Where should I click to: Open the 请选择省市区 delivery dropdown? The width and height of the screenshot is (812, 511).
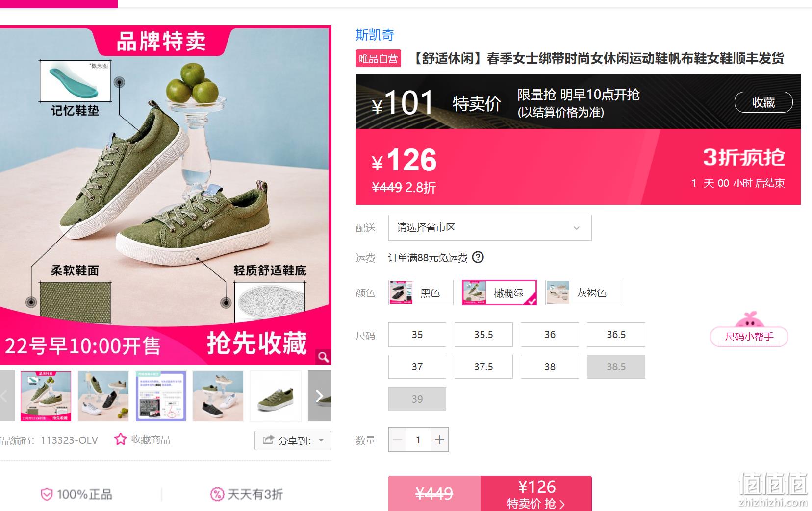[490, 228]
